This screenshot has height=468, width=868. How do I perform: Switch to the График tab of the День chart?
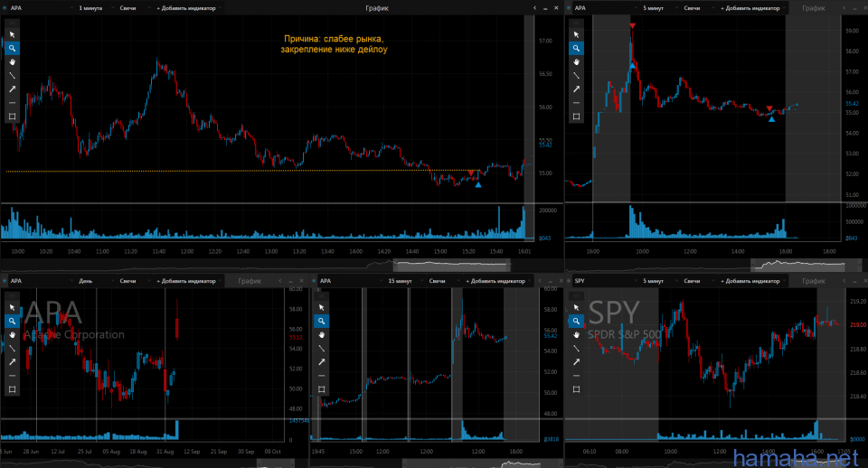[x=250, y=280]
